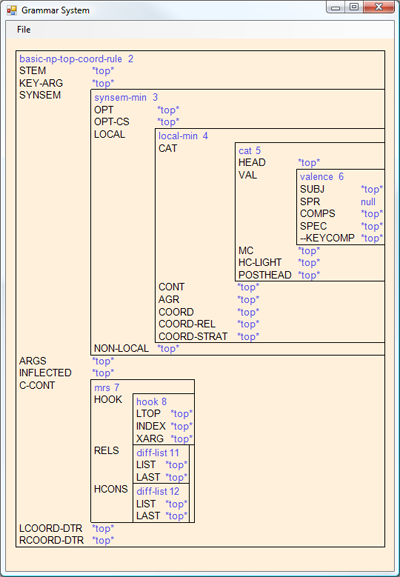Select the local-min 4 type header
Viewport: 400px width, 577px height.
pos(183,136)
